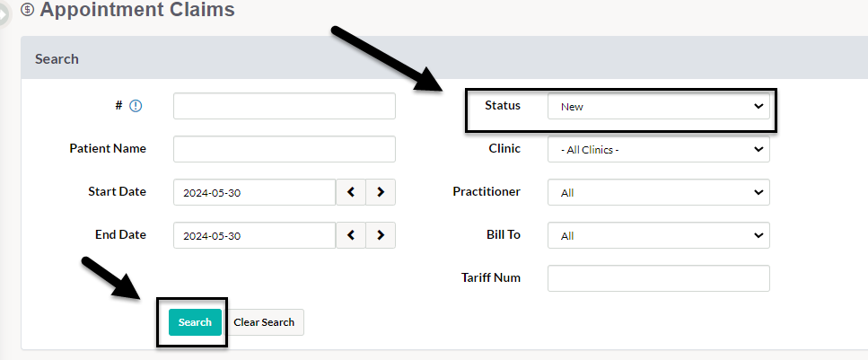The image size is (868, 360).
Task: Select the End Date text field
Action: [x=255, y=235]
